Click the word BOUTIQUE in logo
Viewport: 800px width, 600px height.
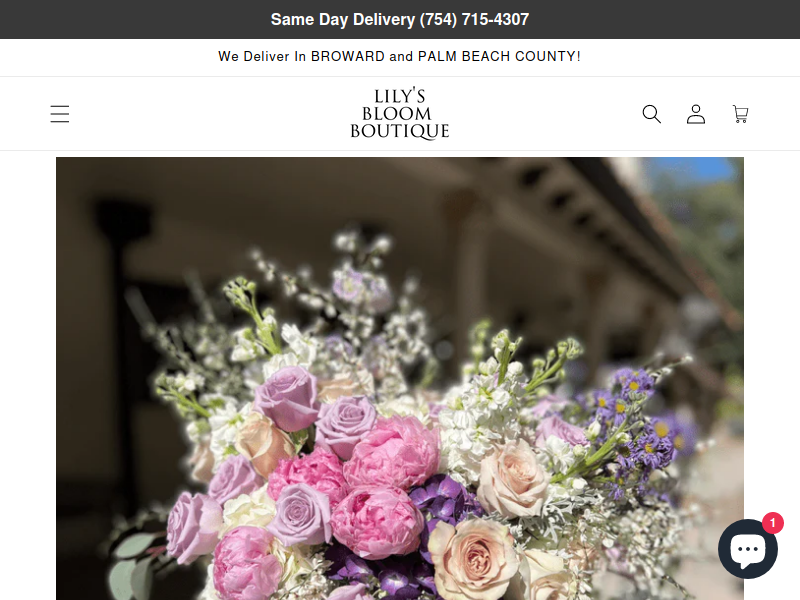pos(399,131)
